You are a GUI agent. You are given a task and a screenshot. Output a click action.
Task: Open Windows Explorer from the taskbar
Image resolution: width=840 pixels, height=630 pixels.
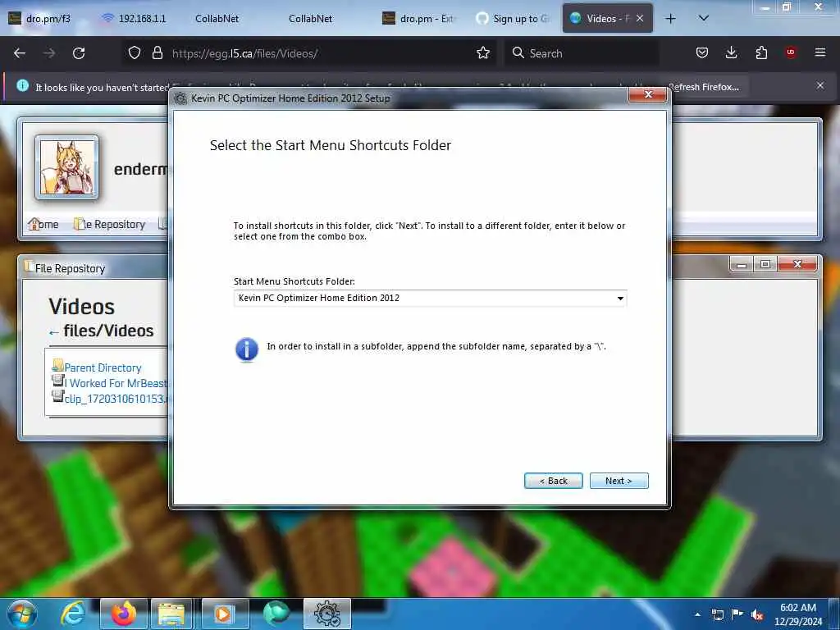coord(171,614)
